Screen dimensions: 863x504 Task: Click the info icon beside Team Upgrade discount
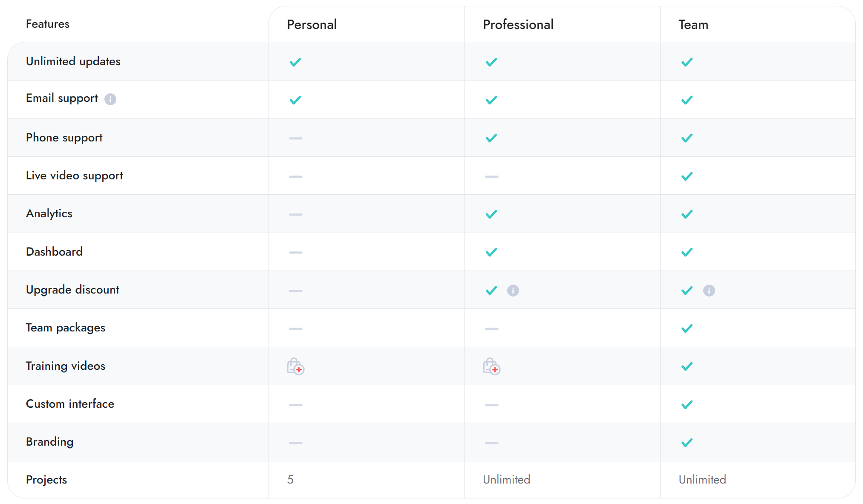click(709, 291)
